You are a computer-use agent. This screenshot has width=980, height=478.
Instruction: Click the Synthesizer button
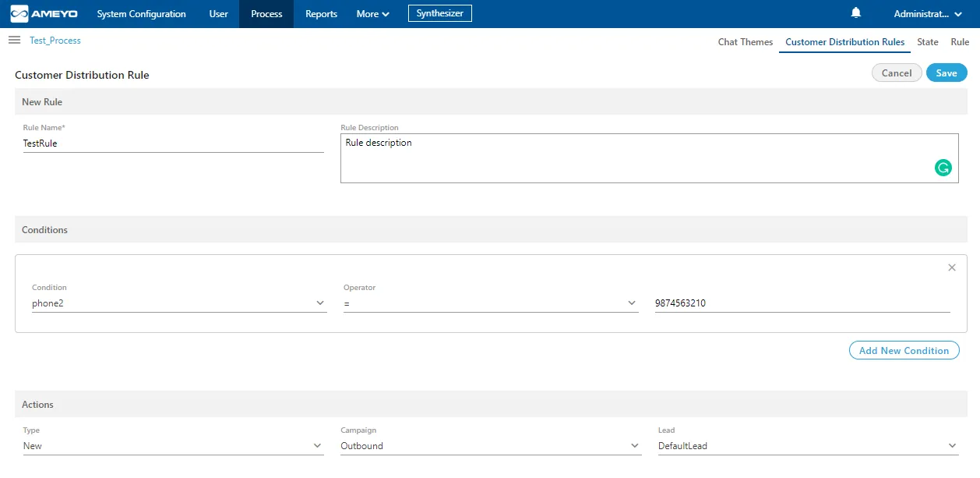pos(440,13)
